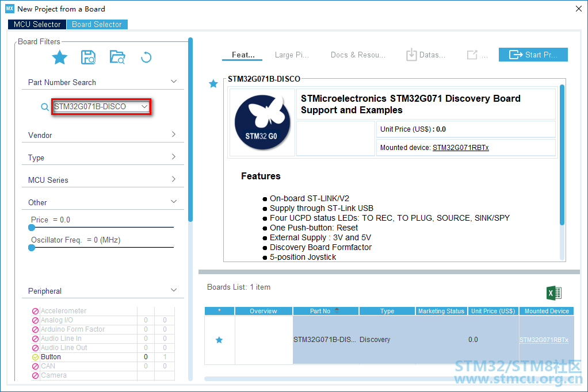The height and width of the screenshot is (392, 588).
Task: Click the Accelerometer peripheral disabled icon
Action: pyautogui.click(x=35, y=311)
